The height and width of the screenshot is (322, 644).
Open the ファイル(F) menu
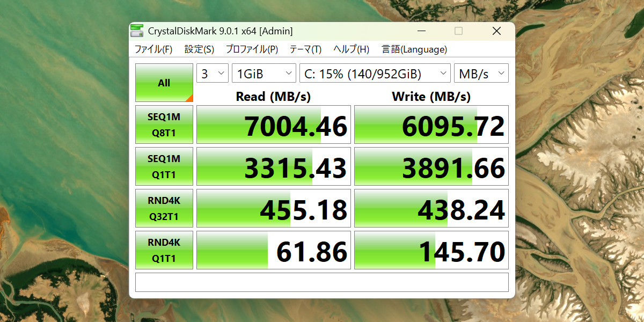pos(153,49)
